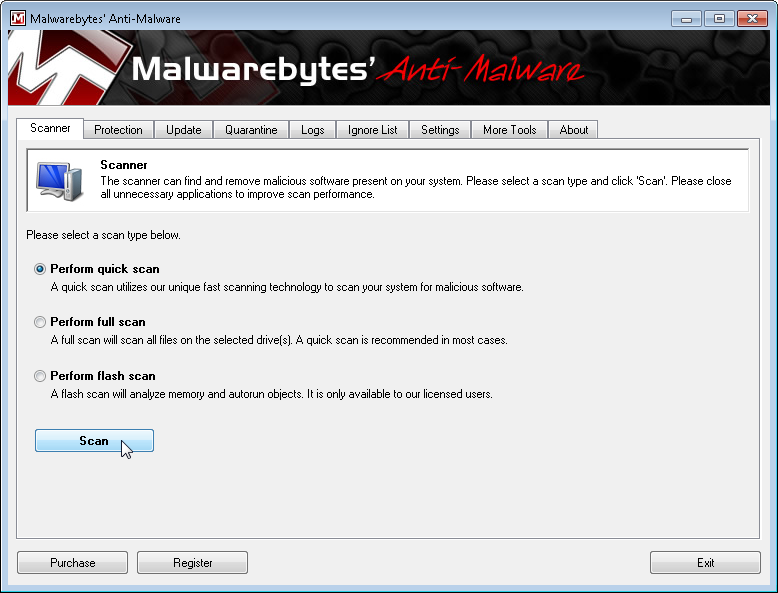Switch to the Scanner tab
This screenshot has height=593, width=778.
coord(50,128)
